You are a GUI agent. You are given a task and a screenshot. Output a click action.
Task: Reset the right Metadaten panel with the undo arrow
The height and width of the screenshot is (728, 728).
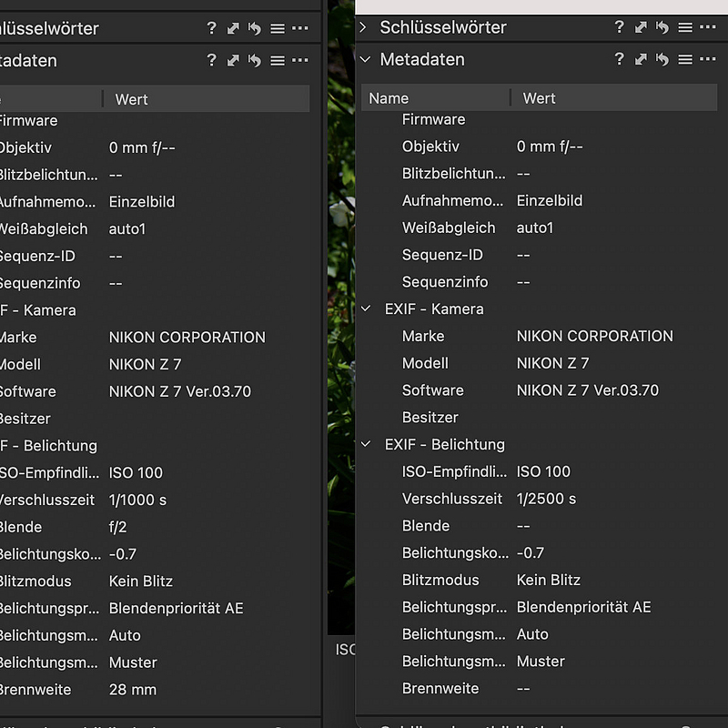(x=662, y=60)
